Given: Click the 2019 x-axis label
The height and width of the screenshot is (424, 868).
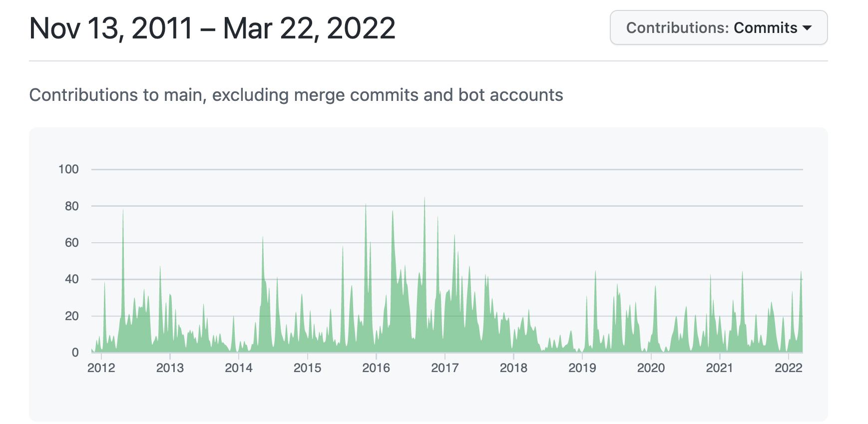Looking at the screenshot, I should 582,368.
